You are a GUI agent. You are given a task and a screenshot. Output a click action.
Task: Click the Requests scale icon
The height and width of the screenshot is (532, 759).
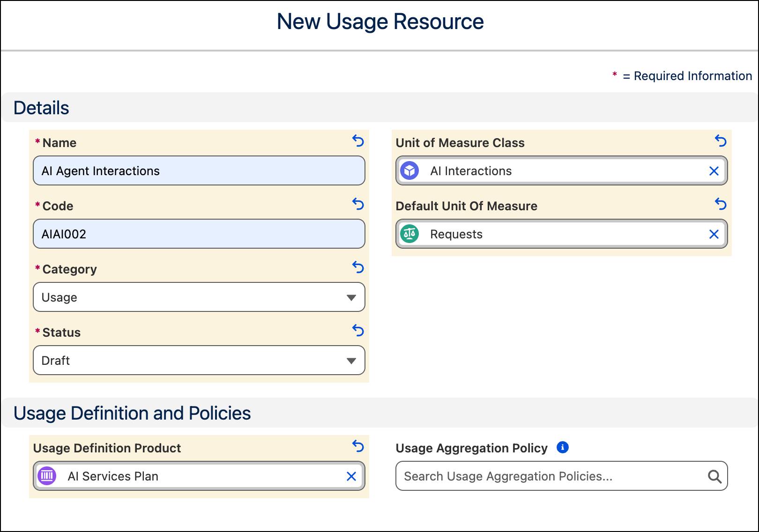click(409, 234)
